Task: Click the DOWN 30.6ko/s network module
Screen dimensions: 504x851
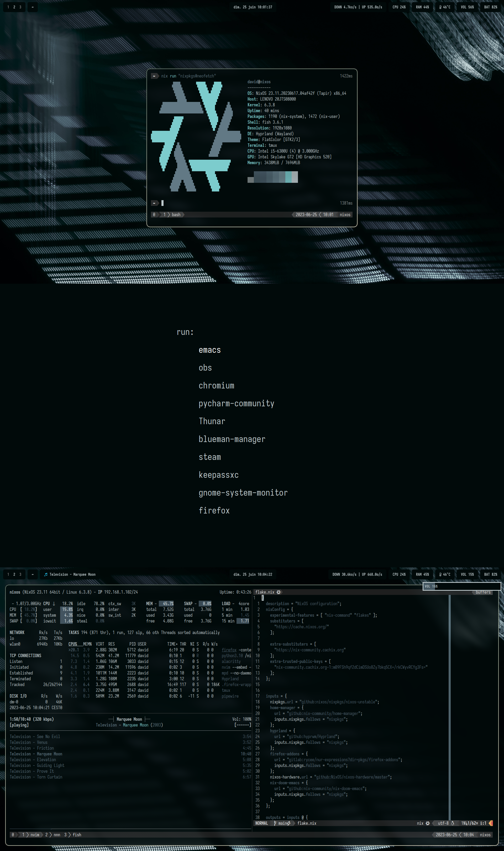Action: click(357, 574)
